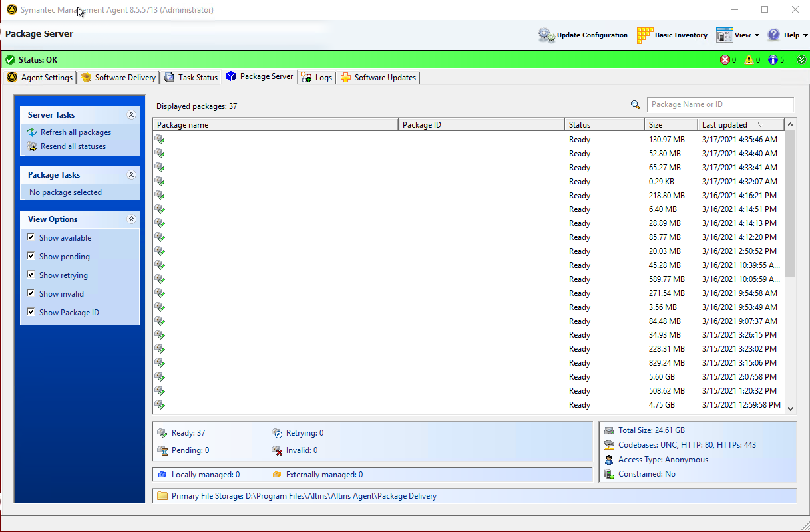Open the Task Status tab
The width and height of the screenshot is (810, 532).
(191, 78)
